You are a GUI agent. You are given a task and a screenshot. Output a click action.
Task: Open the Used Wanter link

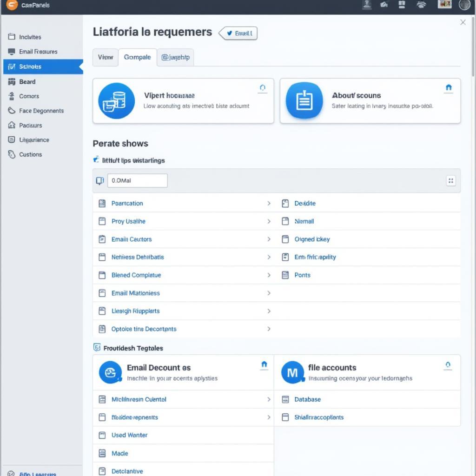(x=129, y=435)
